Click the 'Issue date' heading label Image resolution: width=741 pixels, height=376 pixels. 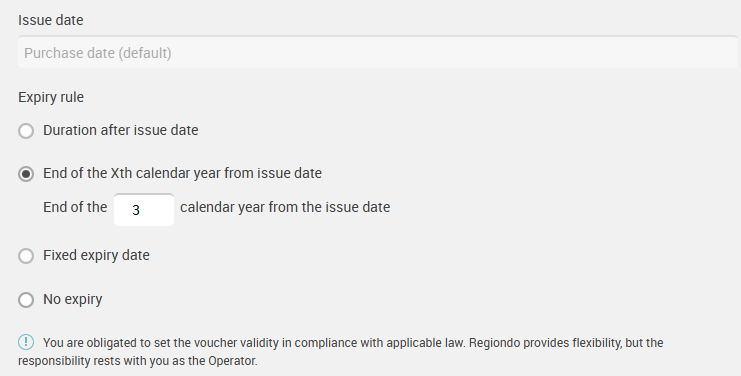[51, 20]
